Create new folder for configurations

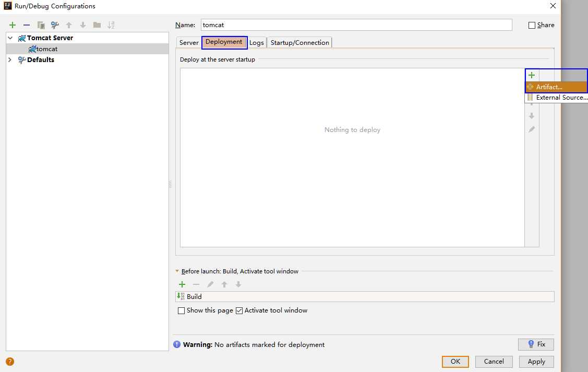(x=97, y=25)
